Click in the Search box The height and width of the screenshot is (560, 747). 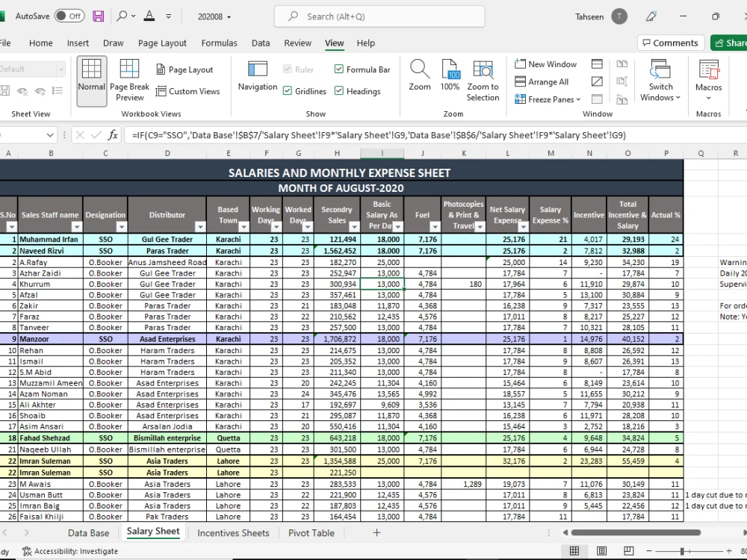pyautogui.click(x=379, y=16)
